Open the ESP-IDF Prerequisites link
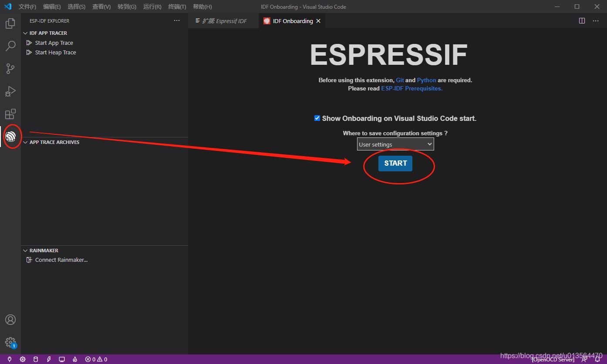 [x=411, y=88]
